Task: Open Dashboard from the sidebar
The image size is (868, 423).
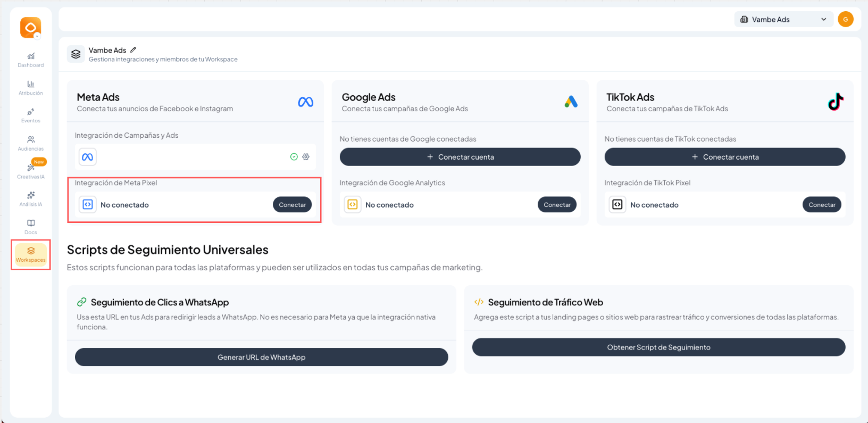Action: click(31, 60)
